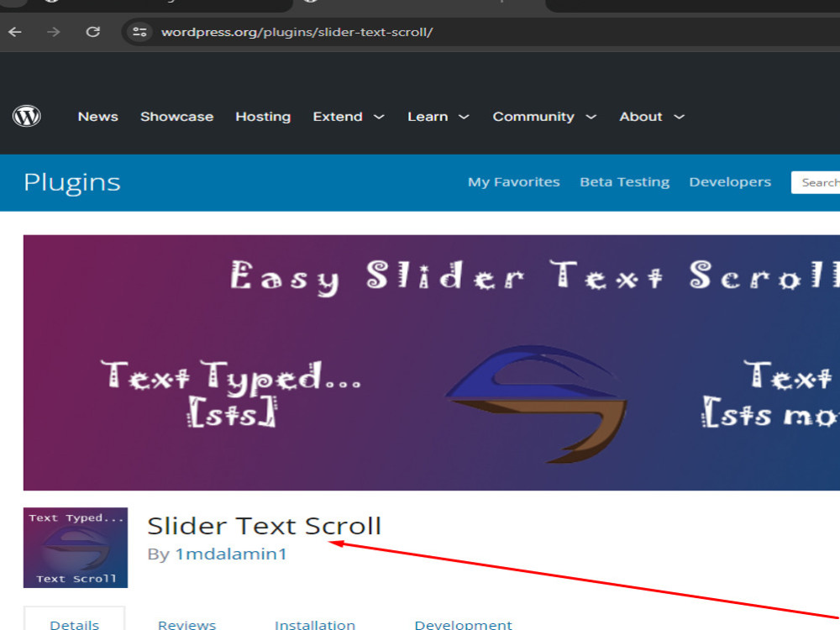The height and width of the screenshot is (630, 840).
Task: Click the Slider Text Scroll plugin icon
Action: [76, 548]
